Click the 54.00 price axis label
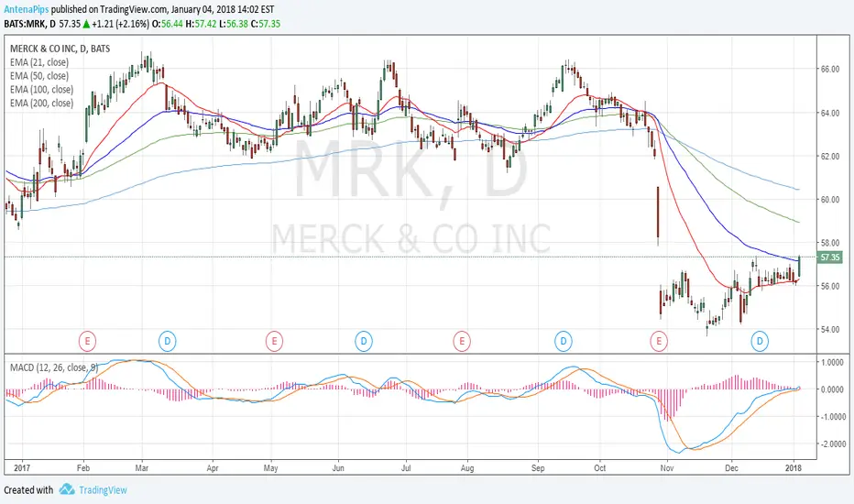This screenshot has width=854, height=504. (830, 329)
